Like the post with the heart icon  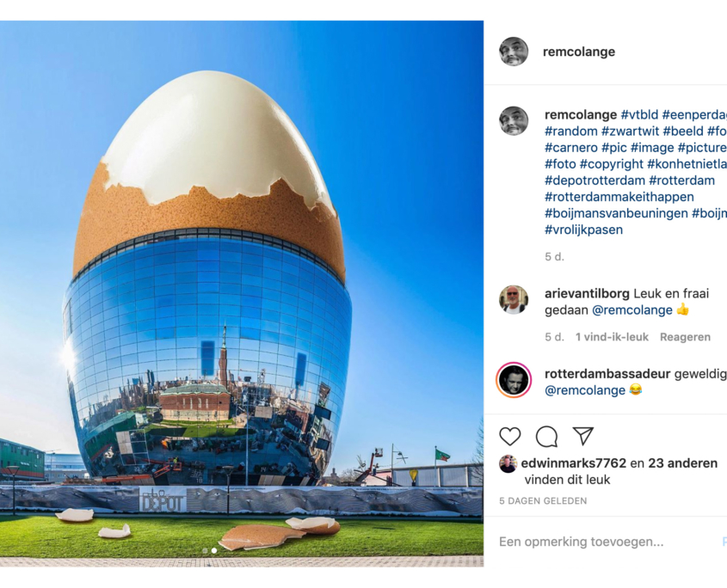tap(510, 437)
